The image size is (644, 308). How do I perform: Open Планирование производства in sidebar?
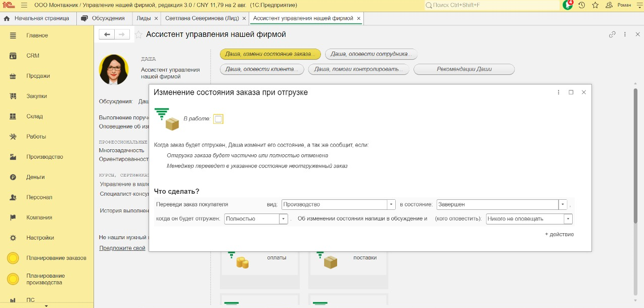point(47,279)
